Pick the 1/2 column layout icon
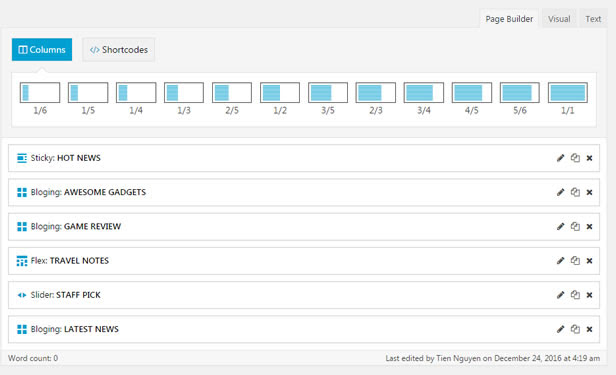Image resolution: width=616 pixels, height=375 pixels. point(280,93)
